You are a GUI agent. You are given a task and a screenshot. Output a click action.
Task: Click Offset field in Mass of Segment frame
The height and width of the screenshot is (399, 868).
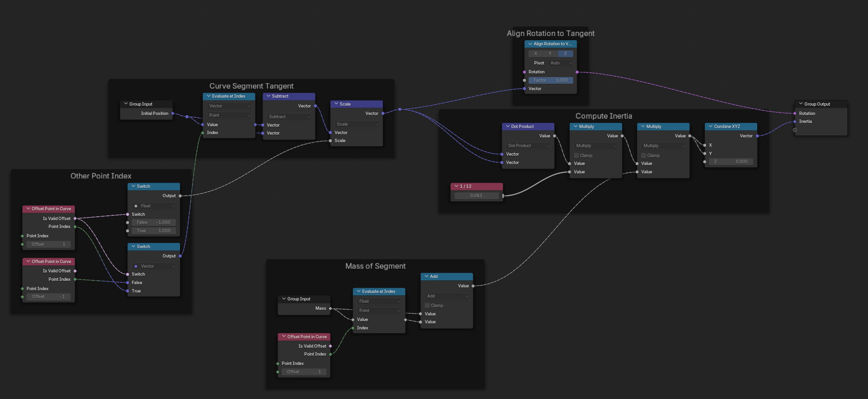coord(304,372)
